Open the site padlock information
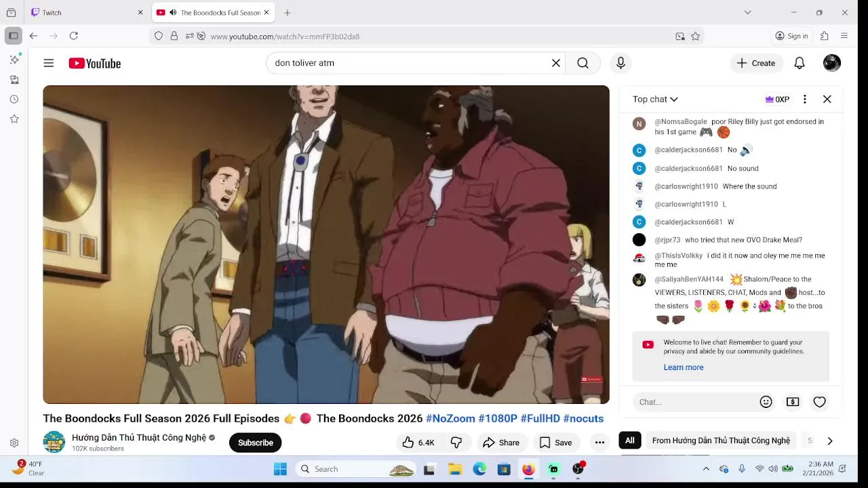868x488 pixels. tap(174, 37)
